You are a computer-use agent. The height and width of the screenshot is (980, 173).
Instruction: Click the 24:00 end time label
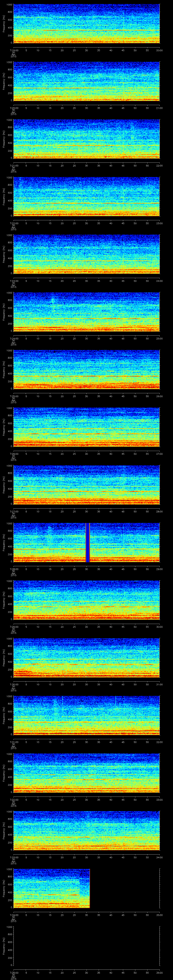pos(159,281)
